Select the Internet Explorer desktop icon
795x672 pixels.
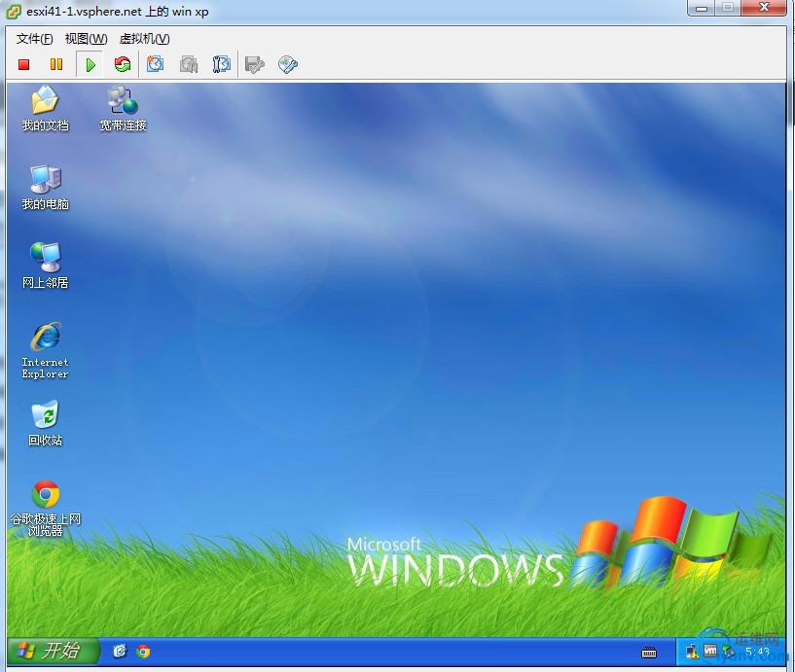[x=45, y=350]
